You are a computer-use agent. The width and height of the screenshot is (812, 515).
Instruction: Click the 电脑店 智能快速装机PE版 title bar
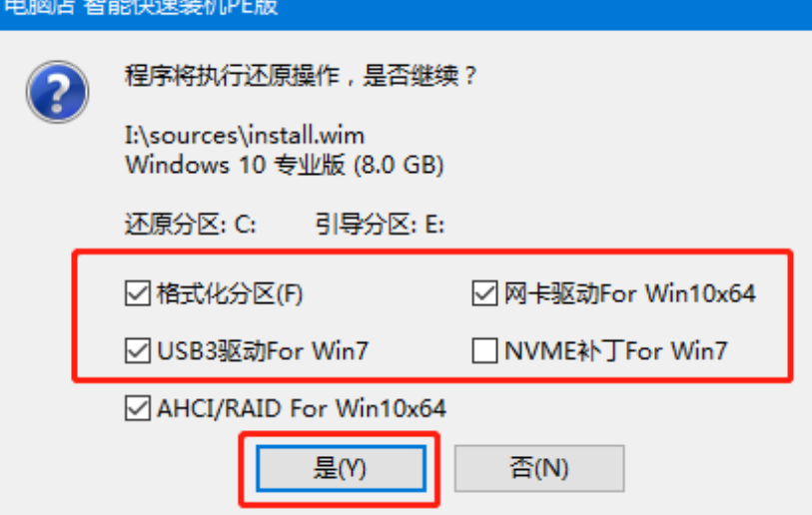(x=406, y=9)
